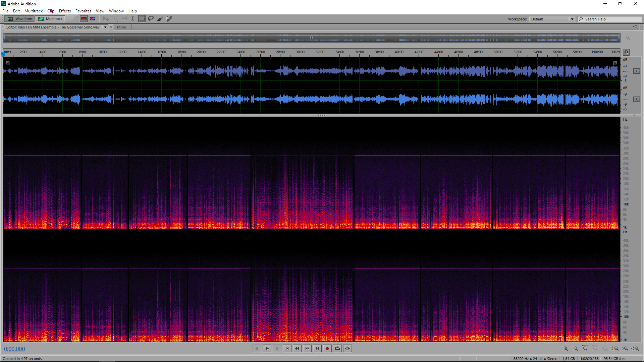Toggle Spectral Pitch Display
Image resolution: width=644 pixels, height=362 pixels.
93,19
